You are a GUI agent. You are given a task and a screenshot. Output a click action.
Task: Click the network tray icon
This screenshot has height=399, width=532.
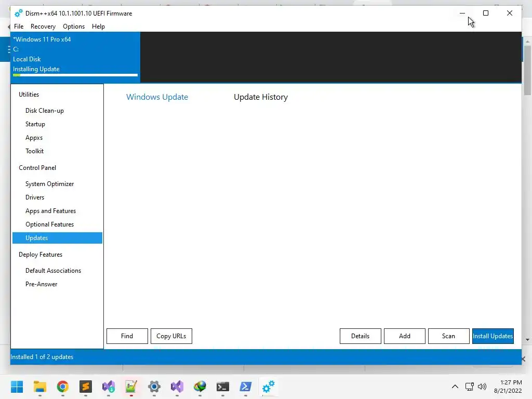470,387
